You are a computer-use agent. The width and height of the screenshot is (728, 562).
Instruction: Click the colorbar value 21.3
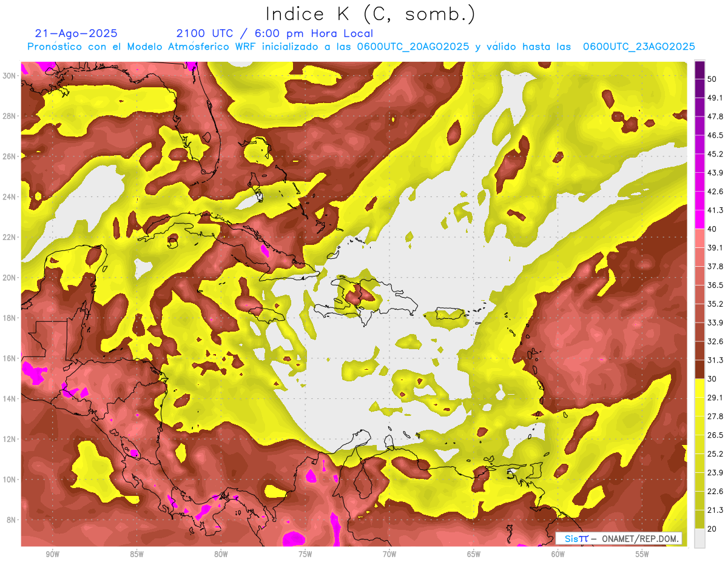[715, 510]
